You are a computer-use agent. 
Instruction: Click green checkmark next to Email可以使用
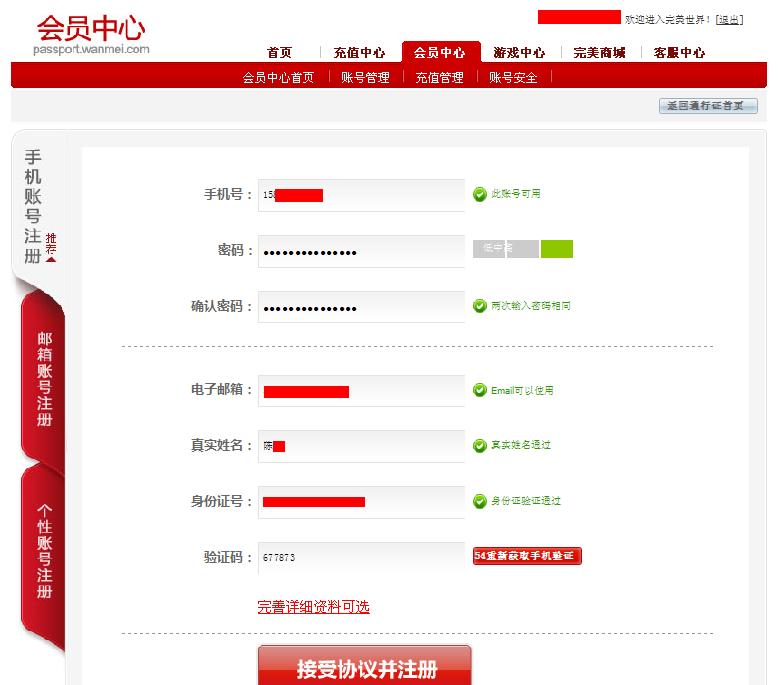point(479,390)
